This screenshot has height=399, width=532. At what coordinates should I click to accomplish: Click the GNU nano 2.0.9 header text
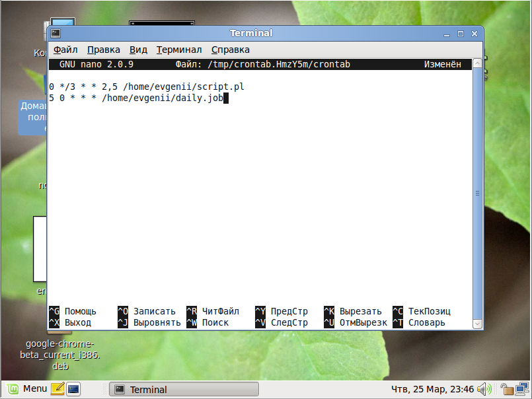coord(96,64)
